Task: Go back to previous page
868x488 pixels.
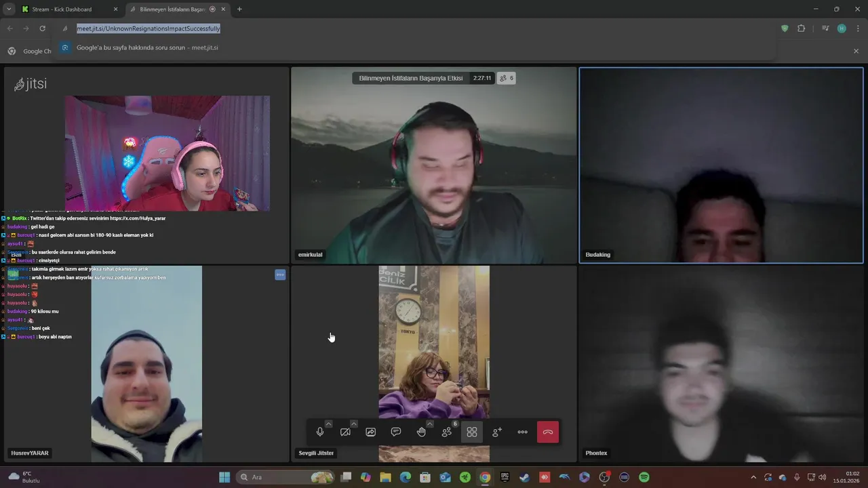Action: [x=9, y=28]
